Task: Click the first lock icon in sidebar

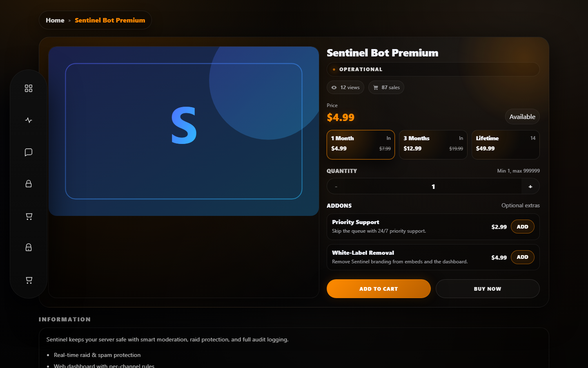Action: [x=29, y=184]
